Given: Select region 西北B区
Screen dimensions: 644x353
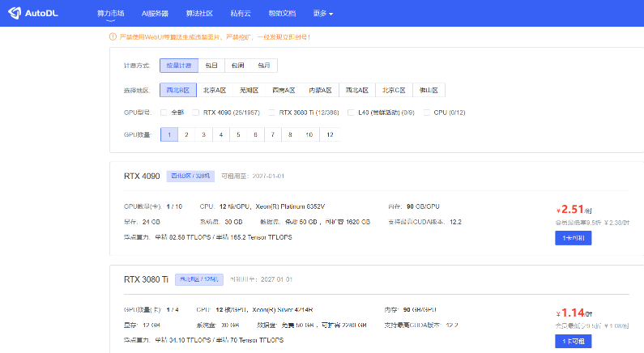Looking at the screenshot, I should click(178, 91).
